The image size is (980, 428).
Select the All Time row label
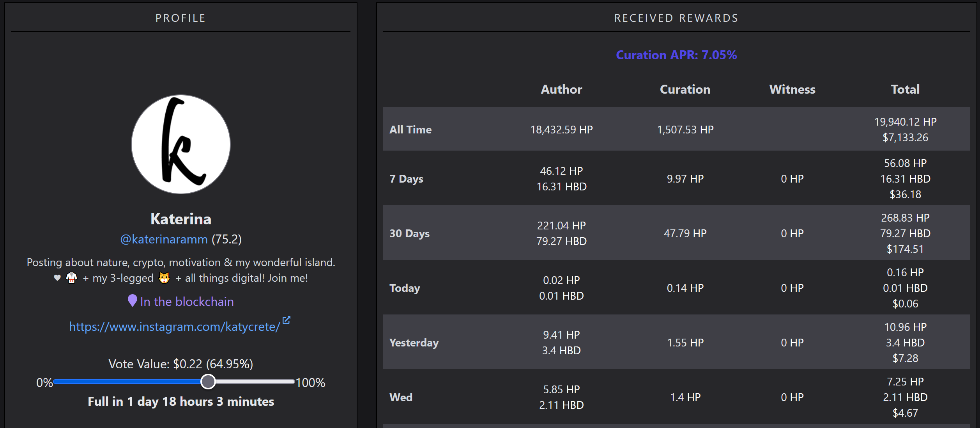click(x=410, y=130)
